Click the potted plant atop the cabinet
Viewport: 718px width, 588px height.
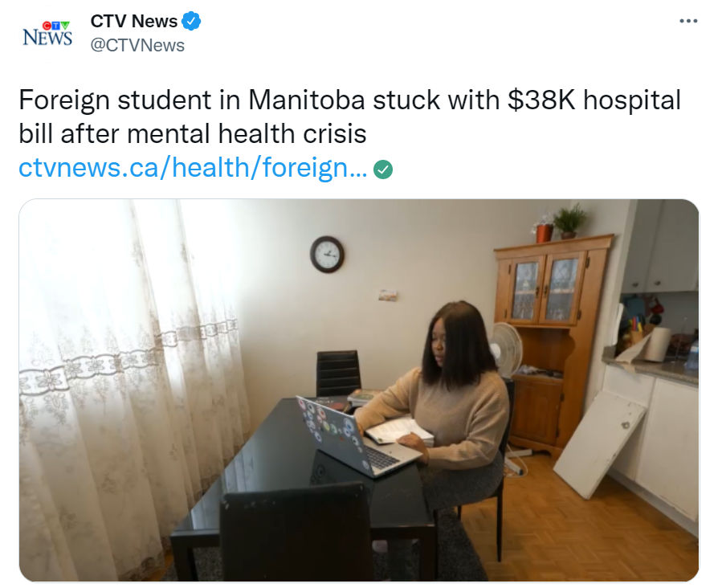click(569, 222)
